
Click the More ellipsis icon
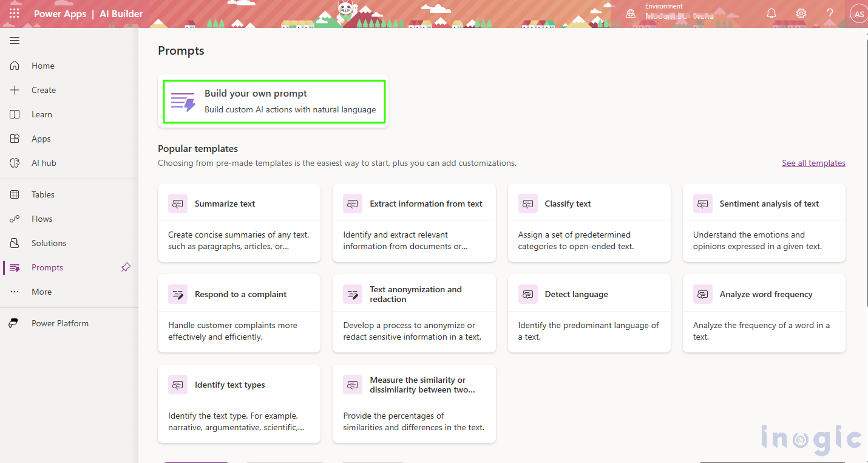click(x=15, y=292)
